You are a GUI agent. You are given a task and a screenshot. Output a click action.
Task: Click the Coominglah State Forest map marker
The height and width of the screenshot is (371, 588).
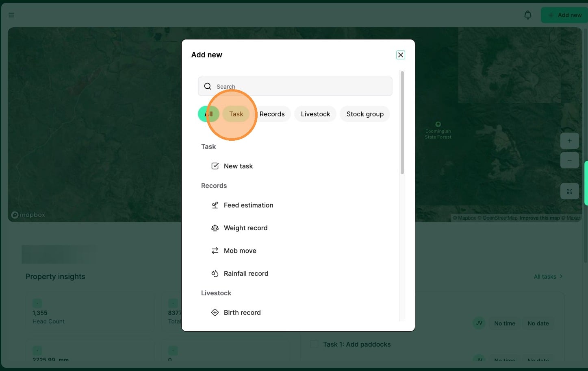[x=438, y=124]
